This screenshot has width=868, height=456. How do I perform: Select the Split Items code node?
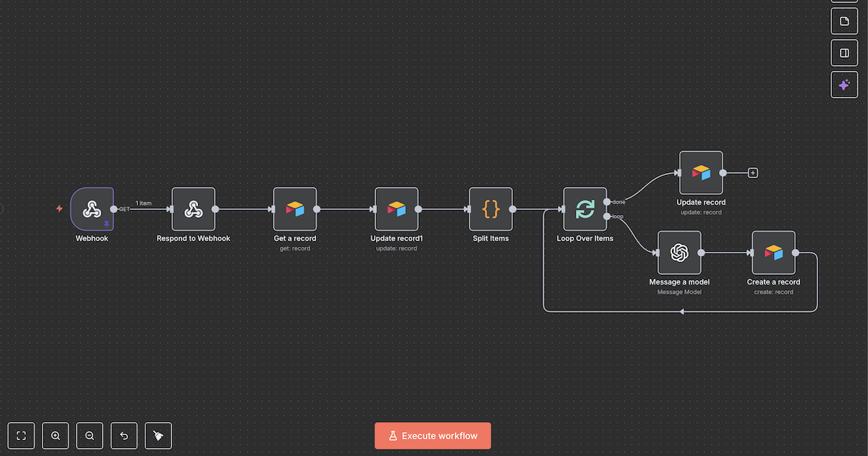pos(490,209)
